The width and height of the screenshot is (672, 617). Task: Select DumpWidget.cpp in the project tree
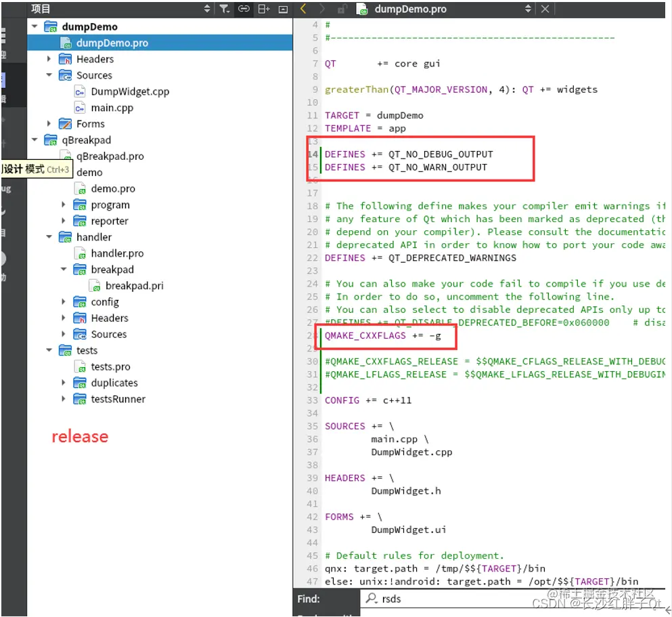(130, 91)
